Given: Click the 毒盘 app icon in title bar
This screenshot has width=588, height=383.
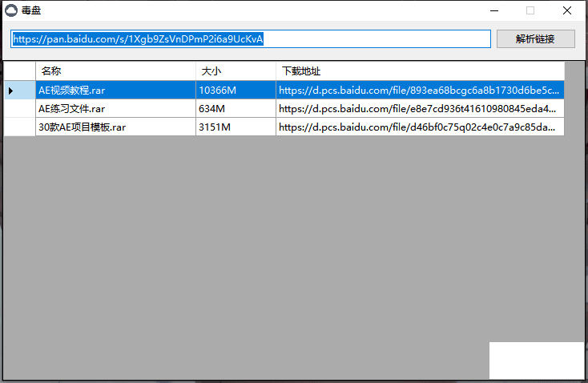Looking at the screenshot, I should [11, 10].
